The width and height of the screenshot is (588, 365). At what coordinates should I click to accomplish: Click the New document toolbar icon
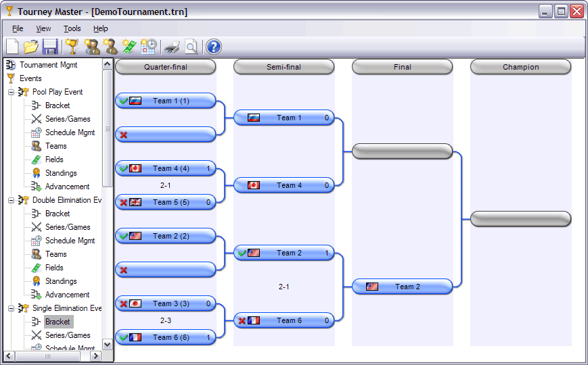[x=12, y=47]
